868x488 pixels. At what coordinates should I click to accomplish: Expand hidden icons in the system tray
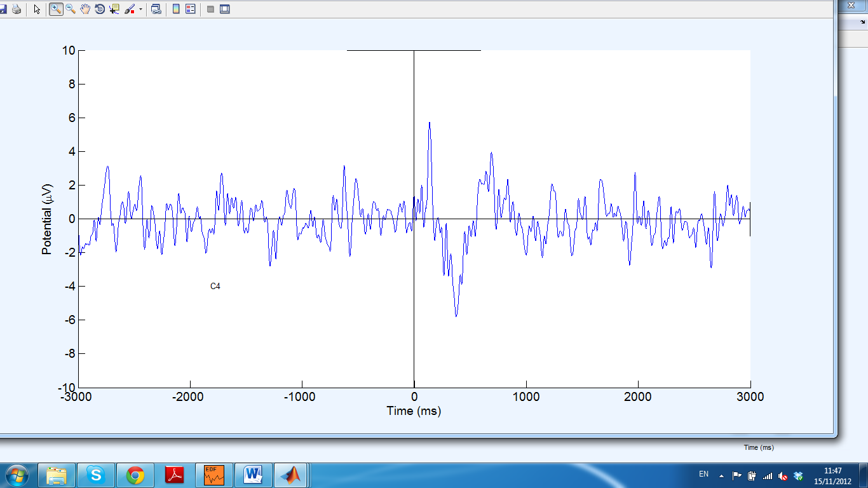pyautogui.click(x=722, y=475)
